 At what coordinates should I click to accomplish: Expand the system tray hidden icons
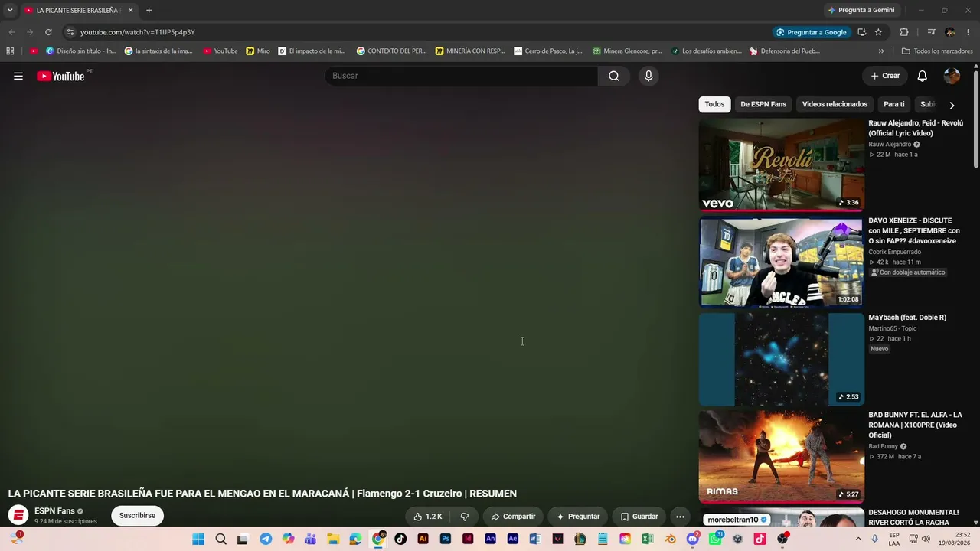click(857, 539)
